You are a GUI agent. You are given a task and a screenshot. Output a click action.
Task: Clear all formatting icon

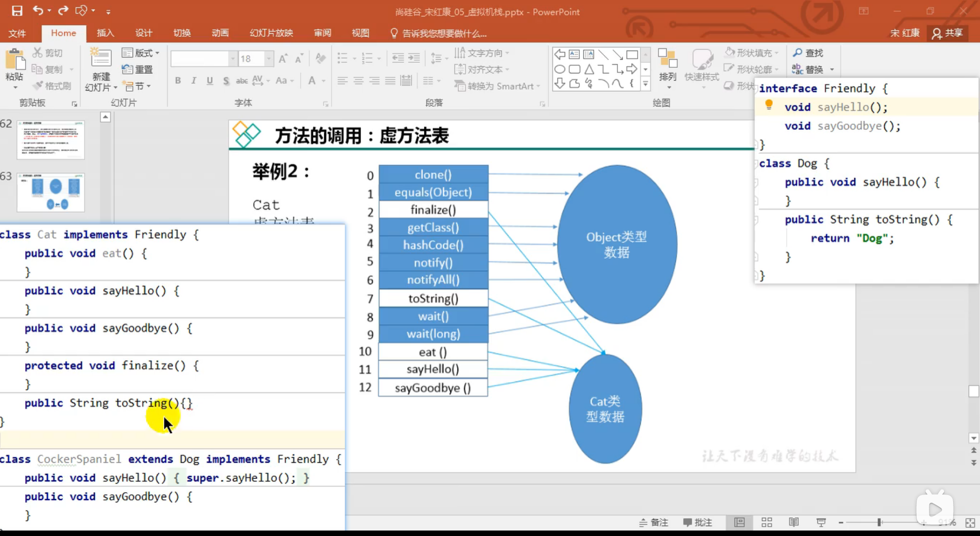[321, 58]
